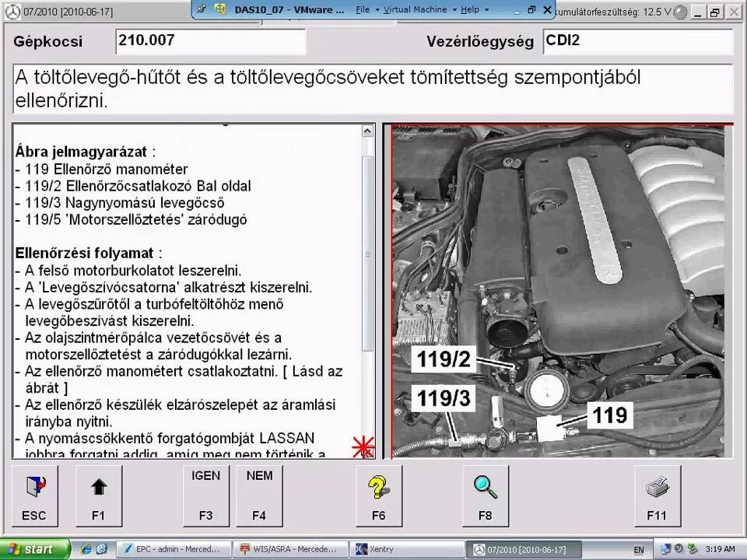The image size is (747, 560).
Task: Open the File dropdown in the VMware title bar
Action: 363,9
